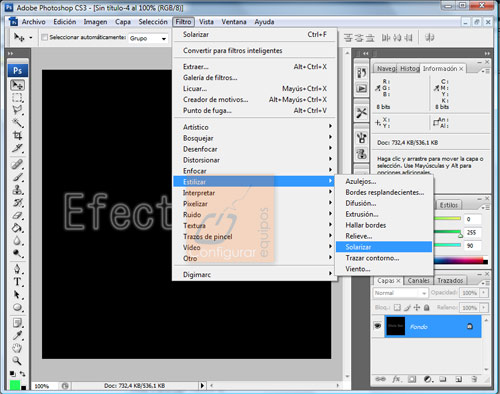Open the Opacidad arrow dropdown
500x394 pixels.
tap(484, 293)
